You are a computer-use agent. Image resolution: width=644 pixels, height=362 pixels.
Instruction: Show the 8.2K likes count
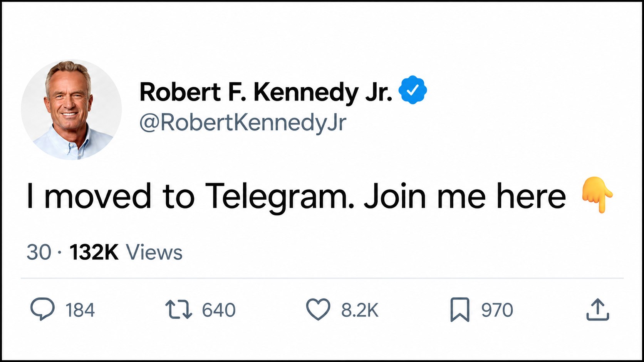coord(360,310)
